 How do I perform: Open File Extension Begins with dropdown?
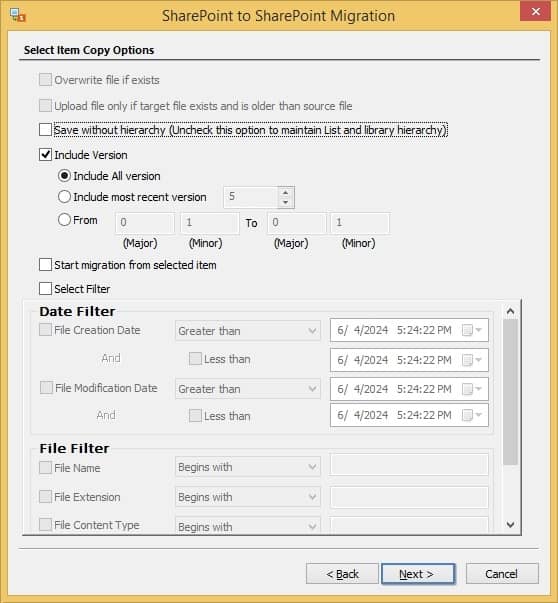(x=248, y=497)
